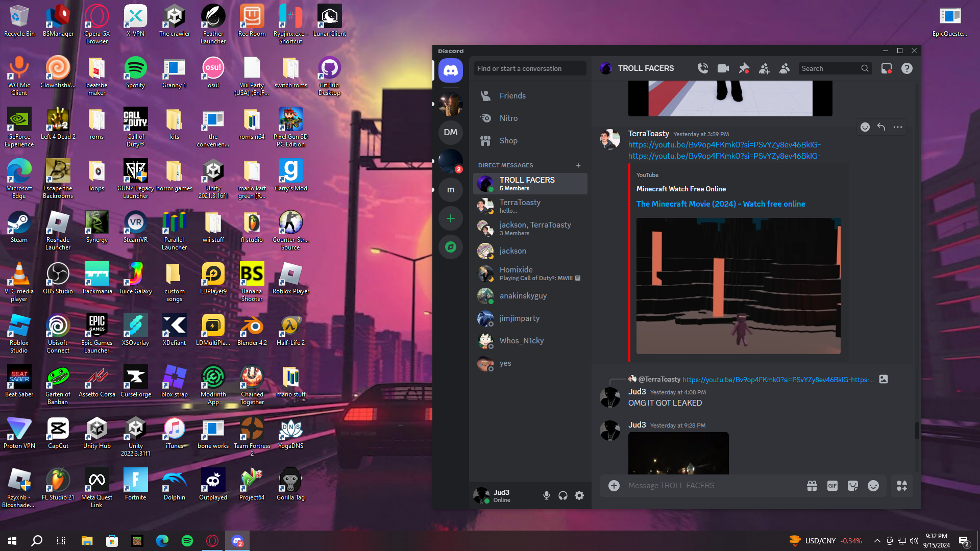Deafen with the headphones icon
Image resolution: width=980 pixels, height=551 pixels.
pyautogui.click(x=562, y=495)
